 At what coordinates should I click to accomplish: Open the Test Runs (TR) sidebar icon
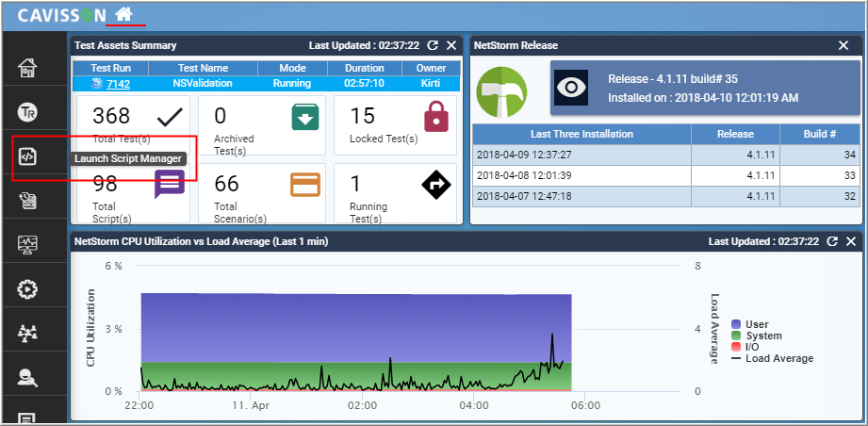[x=27, y=112]
